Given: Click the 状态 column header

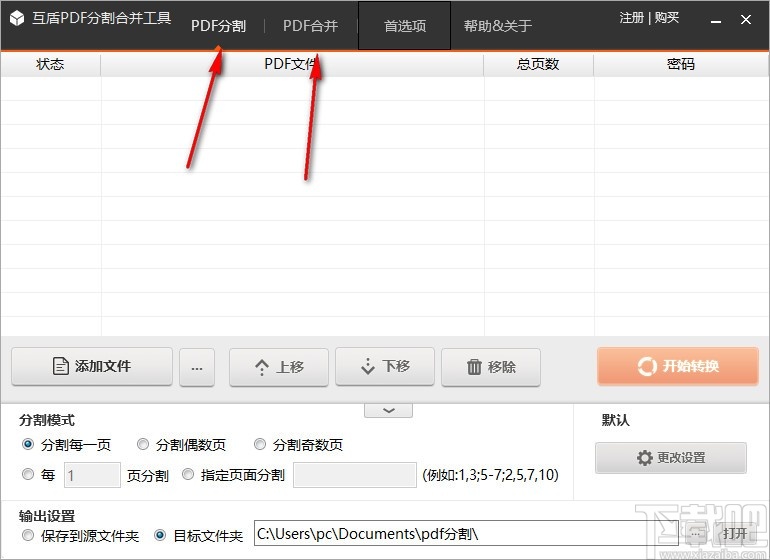Looking at the screenshot, I should pyautogui.click(x=51, y=64).
